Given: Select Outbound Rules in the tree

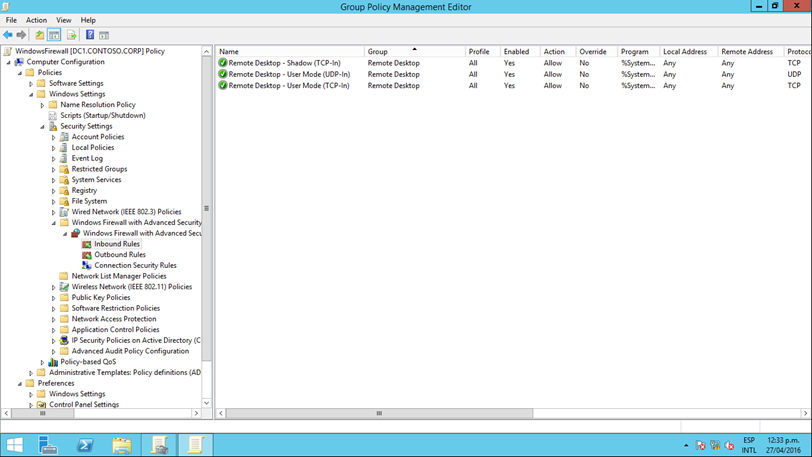Looking at the screenshot, I should click(120, 254).
